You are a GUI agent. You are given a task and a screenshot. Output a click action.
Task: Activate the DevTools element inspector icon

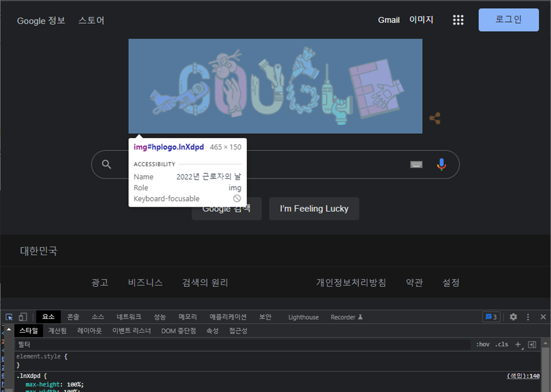pos(9,317)
